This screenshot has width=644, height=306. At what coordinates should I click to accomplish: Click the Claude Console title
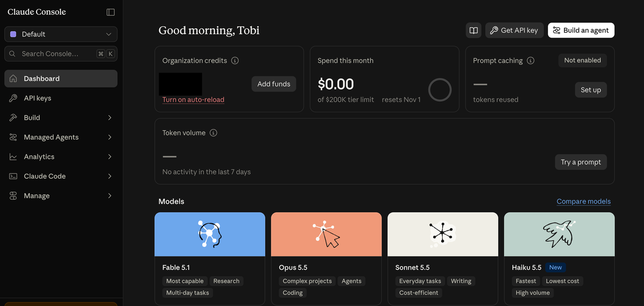[x=36, y=12]
